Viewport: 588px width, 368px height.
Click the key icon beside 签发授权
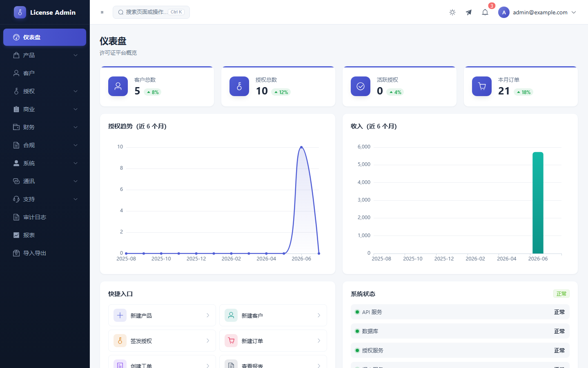(x=120, y=341)
